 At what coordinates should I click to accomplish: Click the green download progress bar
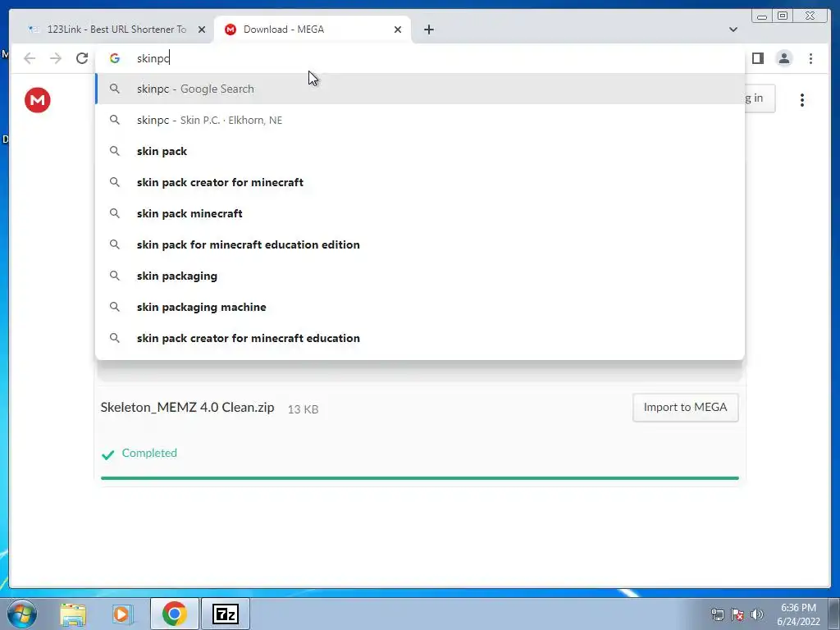click(x=419, y=478)
